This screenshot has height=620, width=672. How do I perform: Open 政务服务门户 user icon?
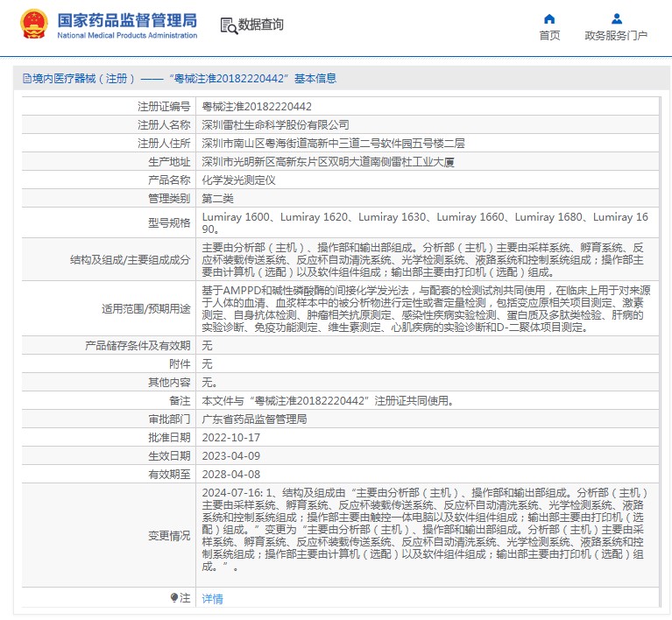click(x=617, y=19)
